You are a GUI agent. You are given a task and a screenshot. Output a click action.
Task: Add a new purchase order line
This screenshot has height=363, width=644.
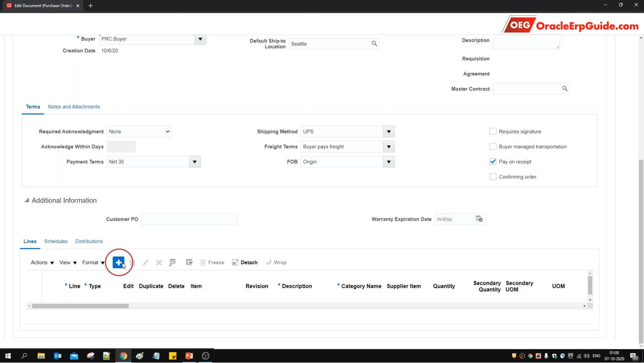coord(119,262)
